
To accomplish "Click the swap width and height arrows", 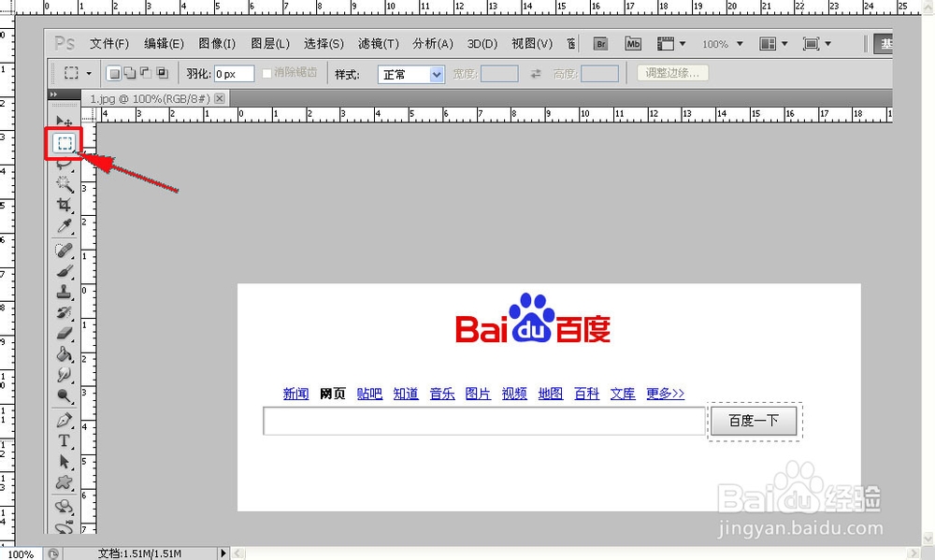I will coord(536,74).
